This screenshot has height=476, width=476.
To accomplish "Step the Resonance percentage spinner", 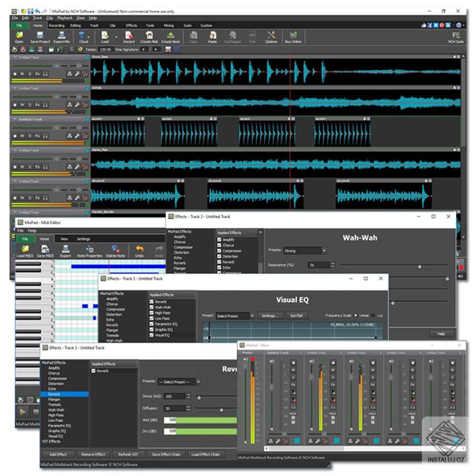I will coord(333,265).
